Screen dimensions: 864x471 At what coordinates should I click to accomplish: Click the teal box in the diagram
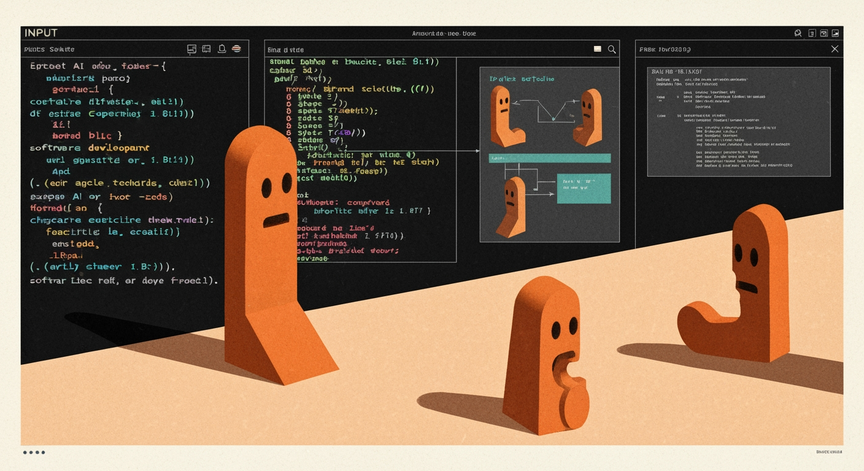click(x=584, y=188)
